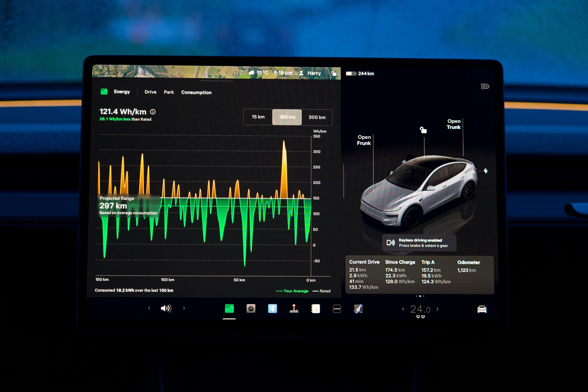The width and height of the screenshot is (588, 392).
Task: Launch the dashcam camera app
Action: (251, 309)
